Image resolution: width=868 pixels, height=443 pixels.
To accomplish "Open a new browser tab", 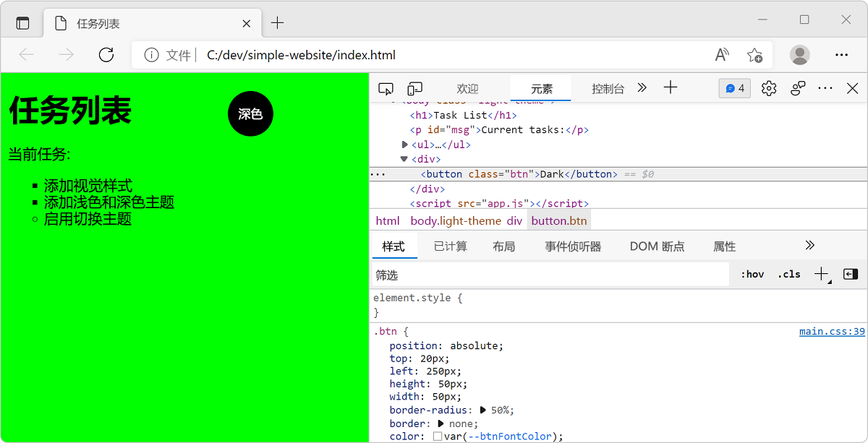I will click(x=277, y=23).
